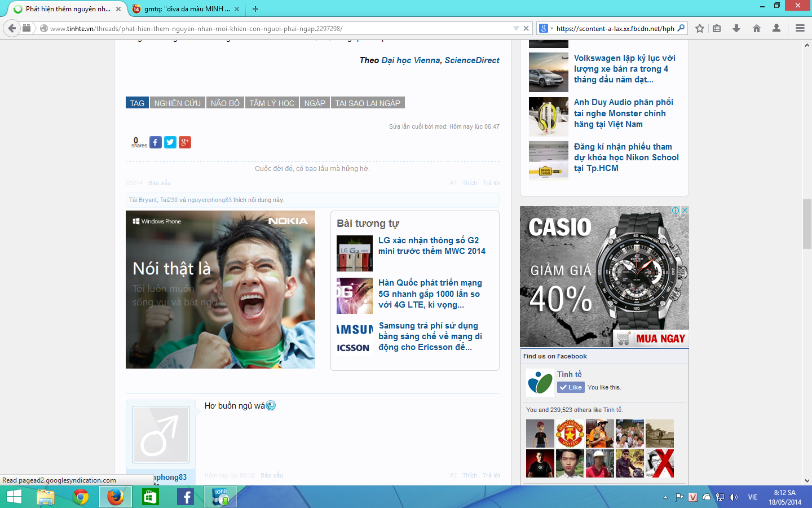Click 'Thích' on post #2
Viewport: 812px width, 508px height.
pyautogui.click(x=470, y=475)
